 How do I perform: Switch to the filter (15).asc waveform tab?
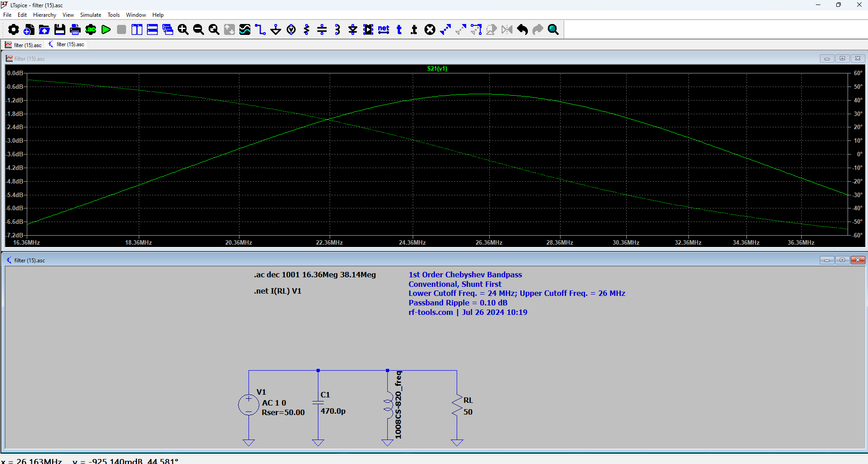(23, 45)
